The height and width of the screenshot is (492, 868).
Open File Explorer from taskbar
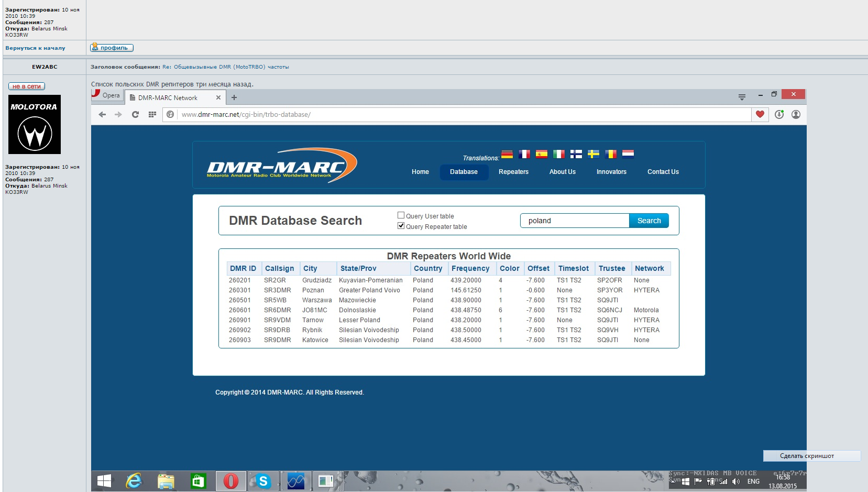[x=166, y=481]
